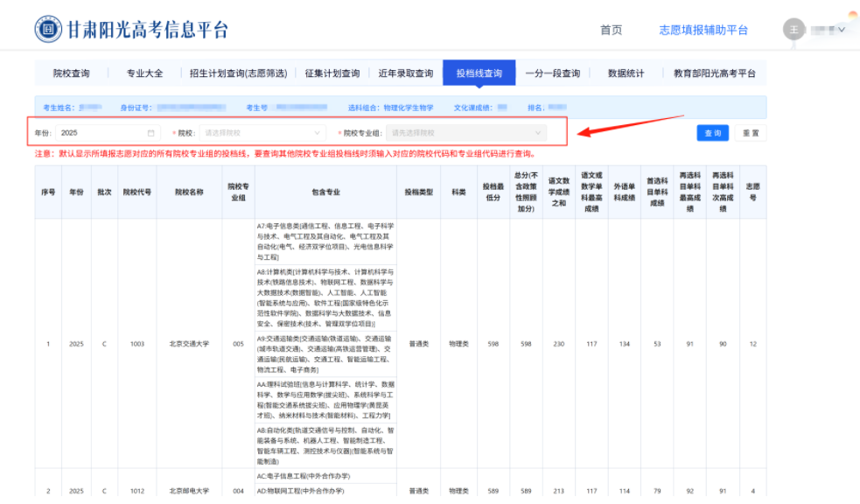The image size is (860, 504).
Task: Switch to 一分一段查询 tab
Action: pyautogui.click(x=552, y=73)
